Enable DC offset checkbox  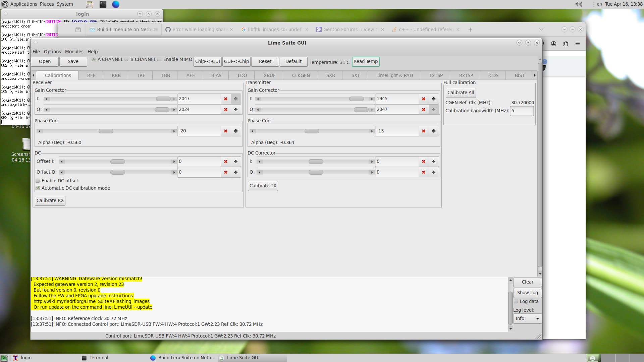click(38, 181)
